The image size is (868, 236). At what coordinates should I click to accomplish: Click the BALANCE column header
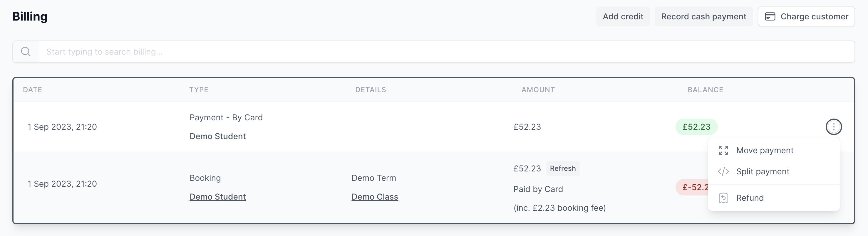tap(705, 90)
